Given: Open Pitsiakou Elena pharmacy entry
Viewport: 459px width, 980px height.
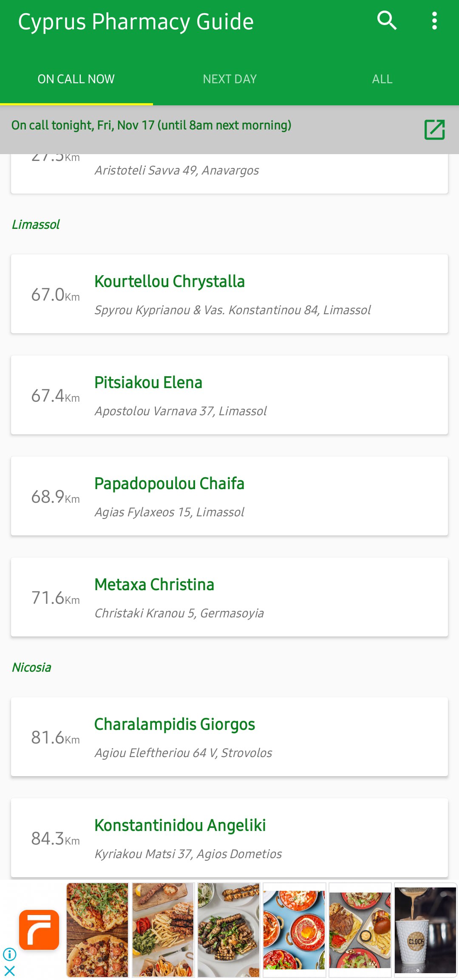Looking at the screenshot, I should pyautogui.click(x=229, y=395).
